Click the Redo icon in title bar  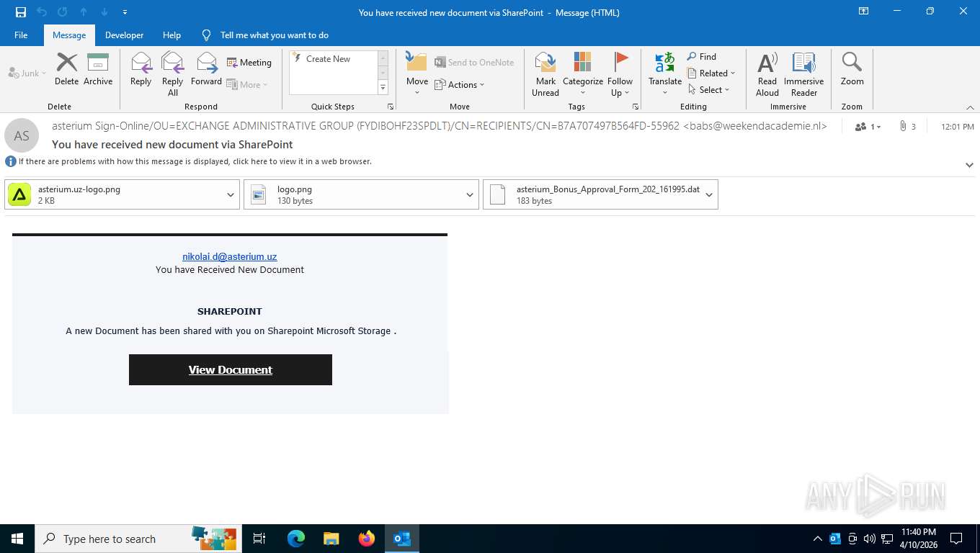(x=63, y=12)
